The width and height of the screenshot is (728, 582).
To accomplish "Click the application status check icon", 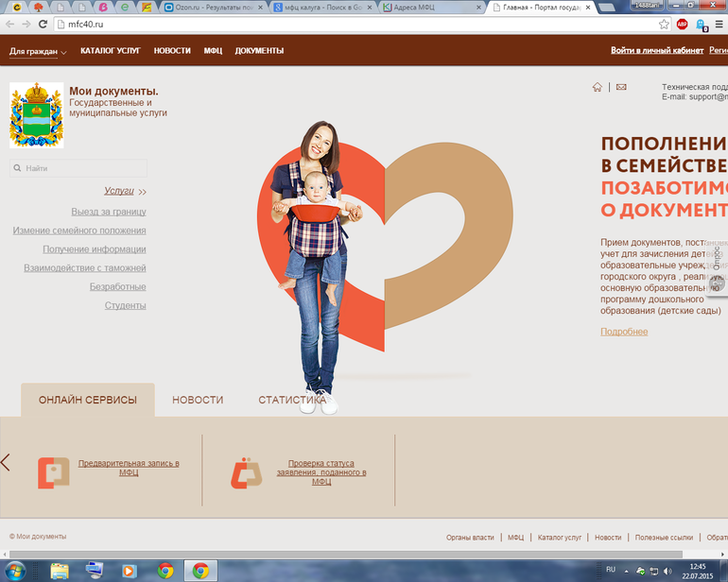I will click(x=246, y=472).
